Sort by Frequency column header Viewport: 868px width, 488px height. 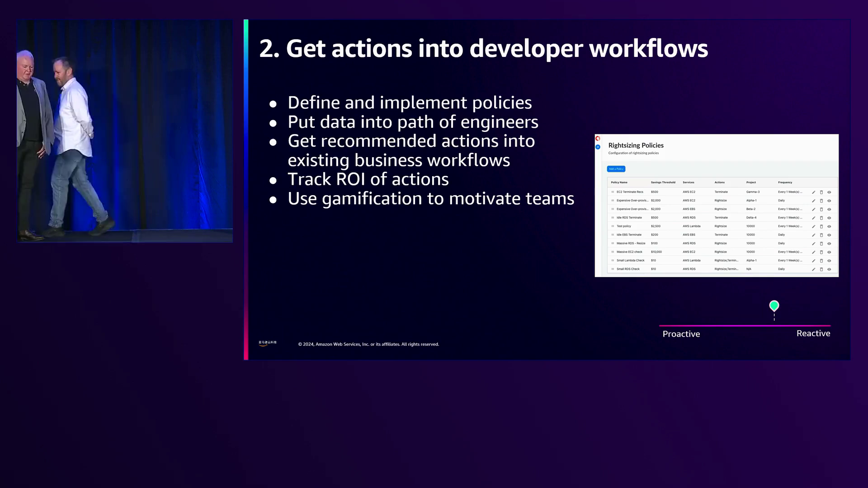pyautogui.click(x=785, y=183)
